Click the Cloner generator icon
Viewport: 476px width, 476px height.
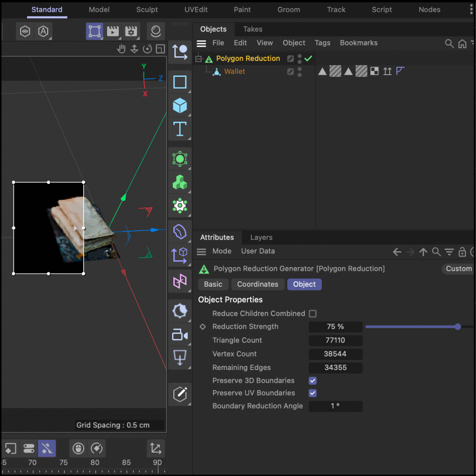(x=180, y=182)
